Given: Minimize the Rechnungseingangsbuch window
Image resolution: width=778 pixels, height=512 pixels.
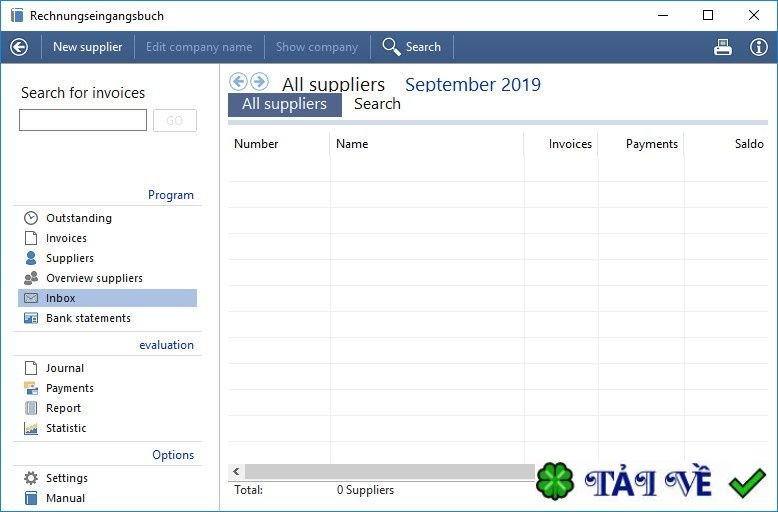Looking at the screenshot, I should [x=663, y=15].
